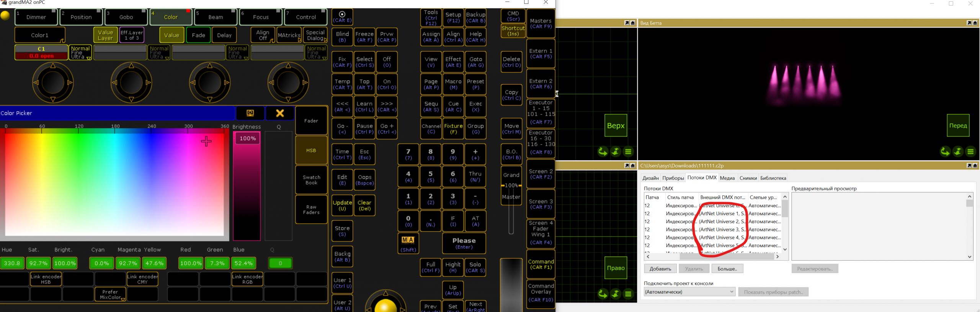980x312 pixels.
Task: Close the Color Picker with the X icon
Action: pyautogui.click(x=280, y=113)
